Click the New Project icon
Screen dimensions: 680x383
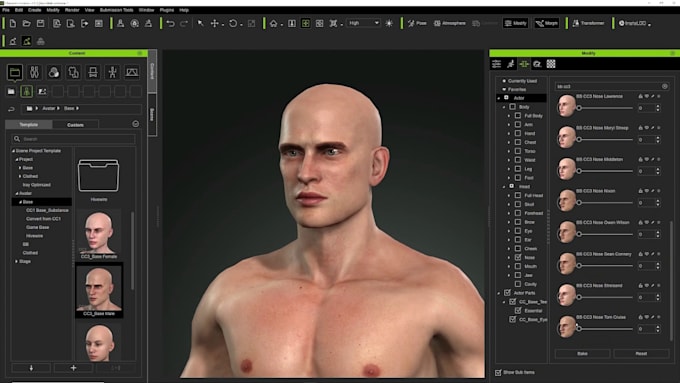point(13,23)
